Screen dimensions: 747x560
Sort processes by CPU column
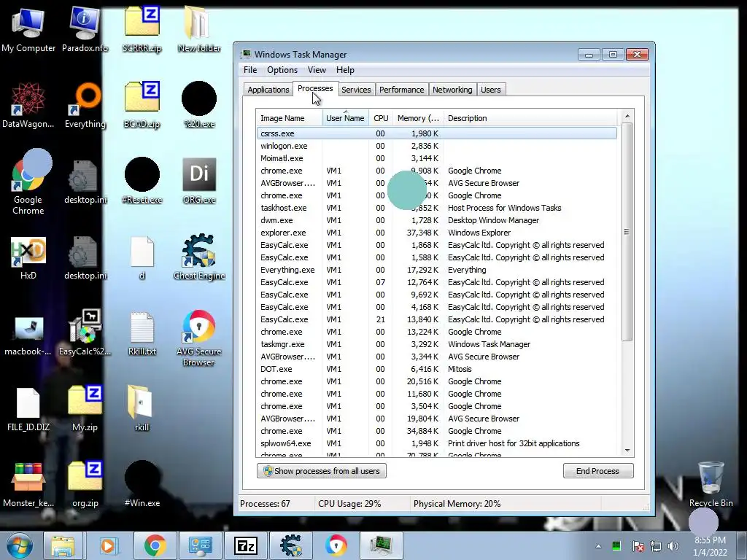click(x=381, y=118)
